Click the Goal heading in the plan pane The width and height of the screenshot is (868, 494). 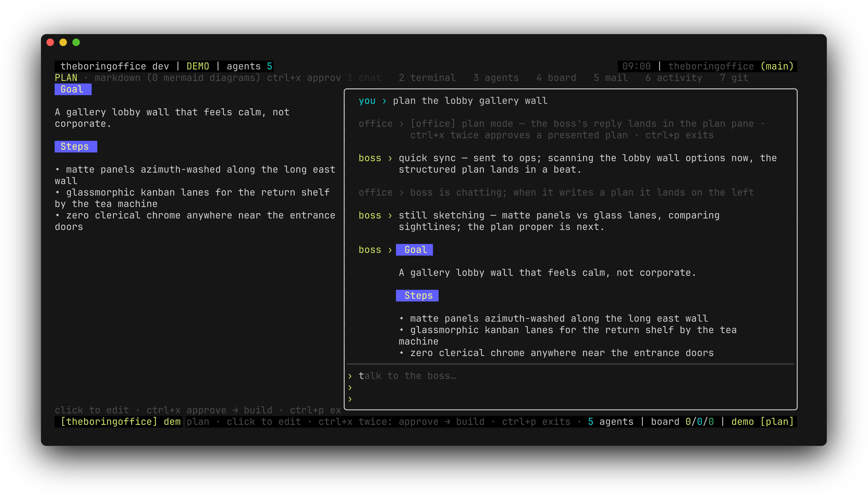[73, 89]
